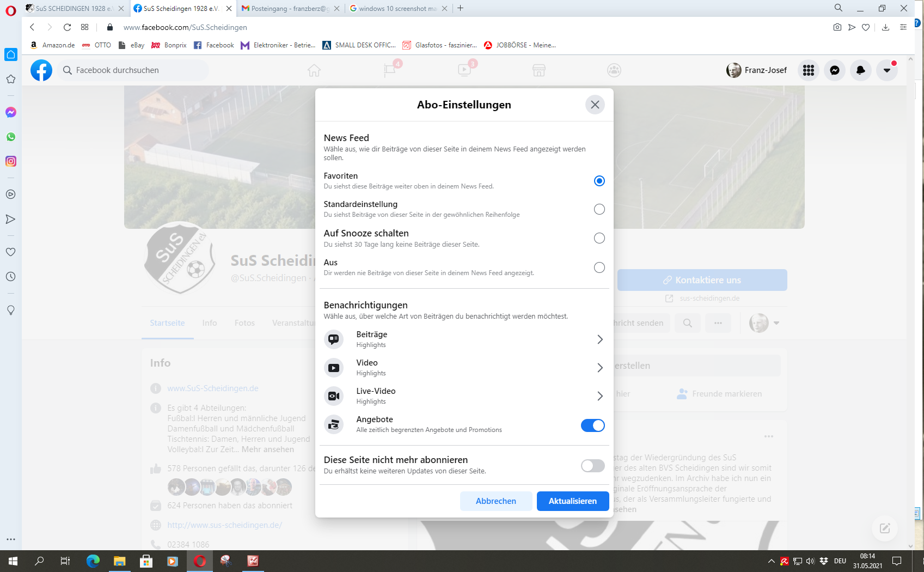Toggle Diese Seite nicht mehr abonnieren
The image size is (924, 572).
click(x=592, y=466)
